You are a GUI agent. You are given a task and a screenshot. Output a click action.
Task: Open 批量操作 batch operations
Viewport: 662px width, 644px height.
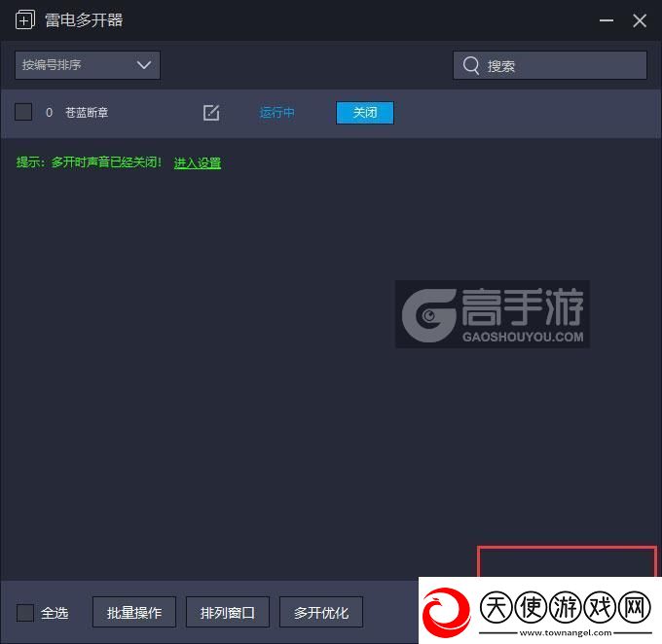point(134,612)
